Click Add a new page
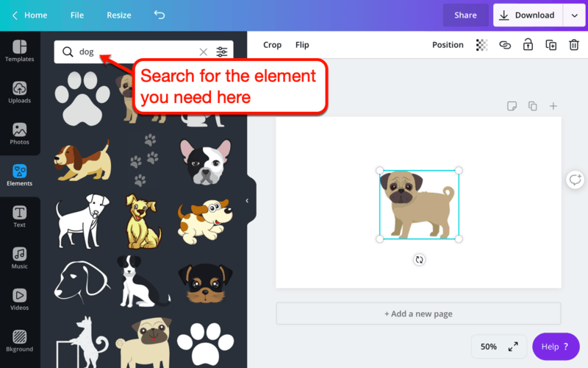 [418, 314]
